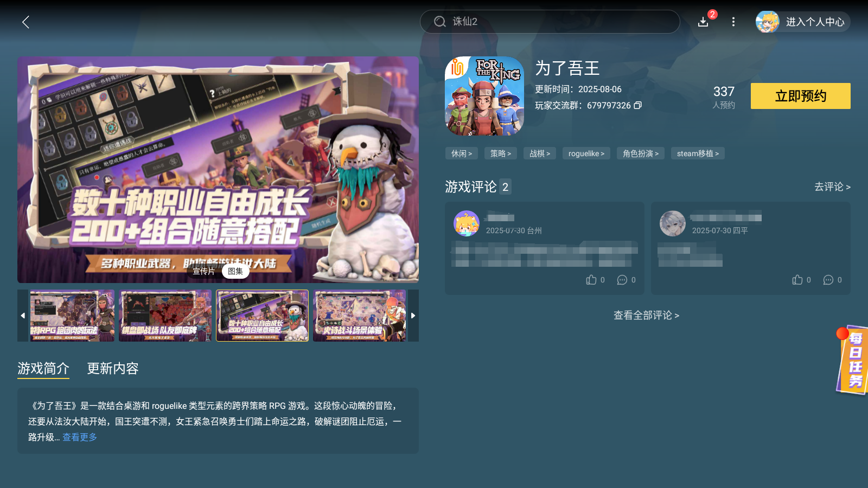This screenshot has height=488, width=868.
Task: Like the review from 台州
Action: coord(591,280)
